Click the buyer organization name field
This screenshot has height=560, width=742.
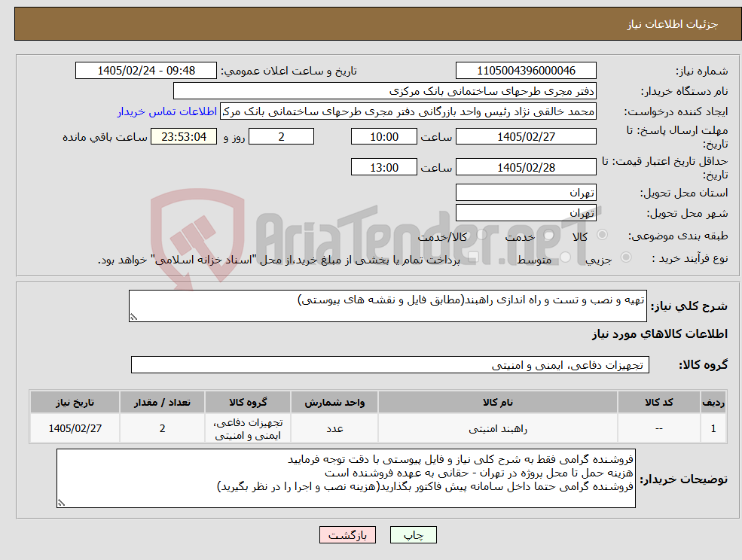point(384,91)
